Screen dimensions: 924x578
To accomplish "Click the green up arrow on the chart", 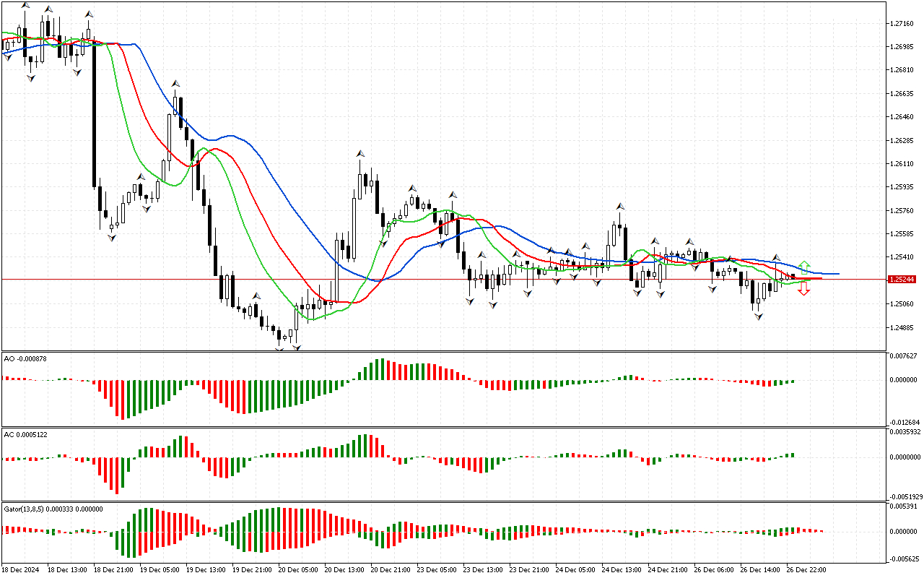I will (x=805, y=267).
